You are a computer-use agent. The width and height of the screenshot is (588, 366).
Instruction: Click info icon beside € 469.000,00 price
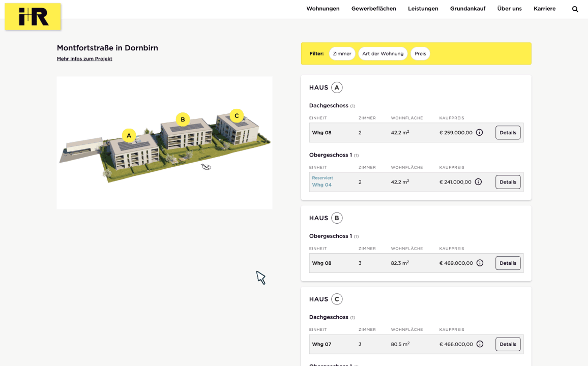[x=480, y=263]
